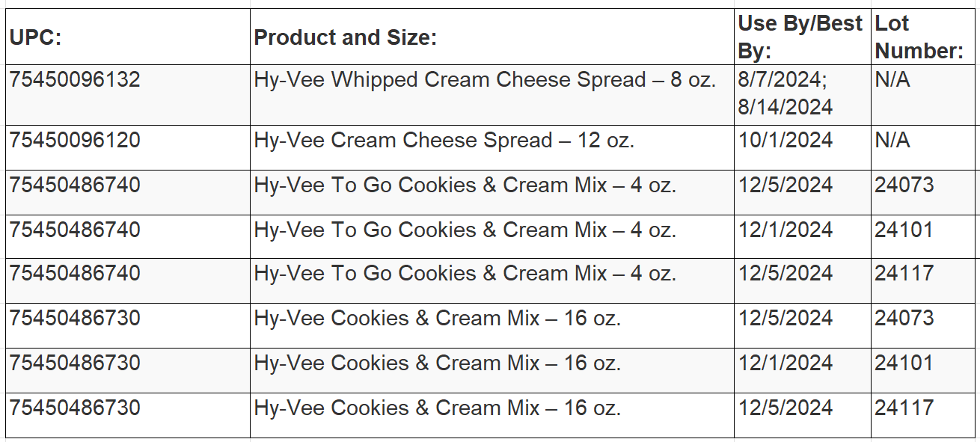
Task: Click N/A lot for Whipped Cream Cheese Spread
Action: [892, 80]
